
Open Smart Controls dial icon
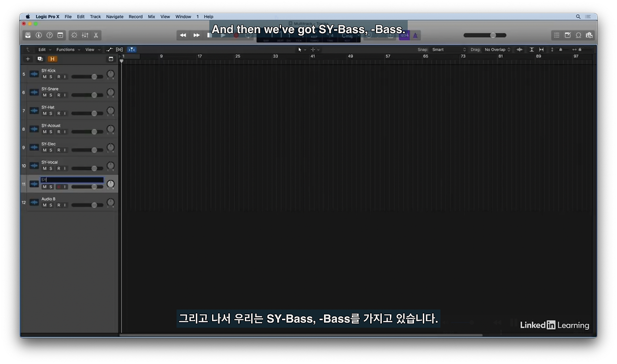tap(74, 35)
